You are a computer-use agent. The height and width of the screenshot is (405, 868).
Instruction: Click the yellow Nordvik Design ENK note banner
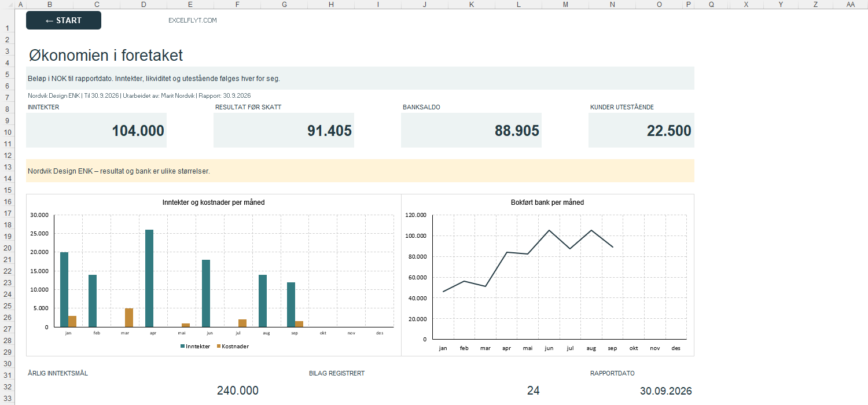(360, 171)
